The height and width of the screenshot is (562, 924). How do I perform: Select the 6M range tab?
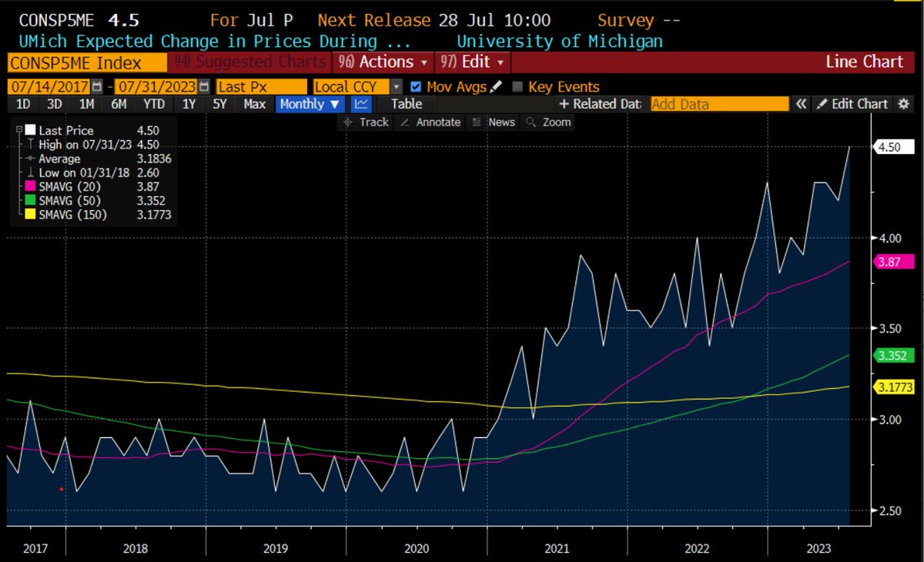119,104
